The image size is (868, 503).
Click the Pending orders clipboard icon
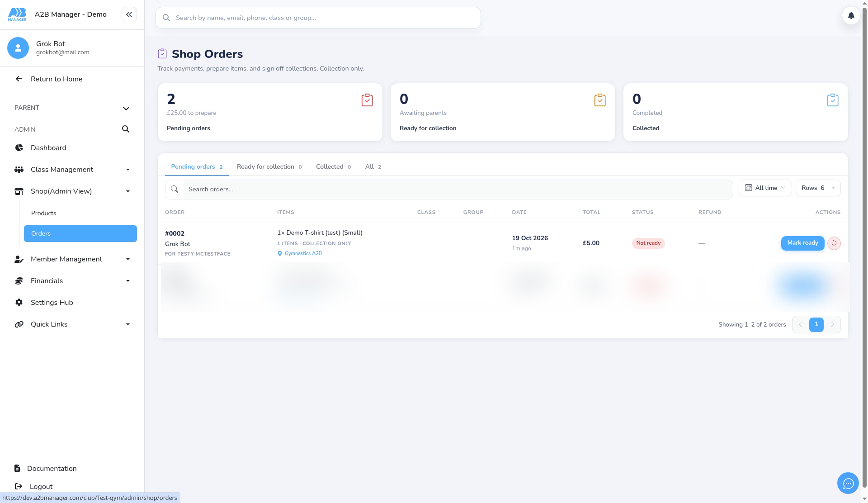367,100
